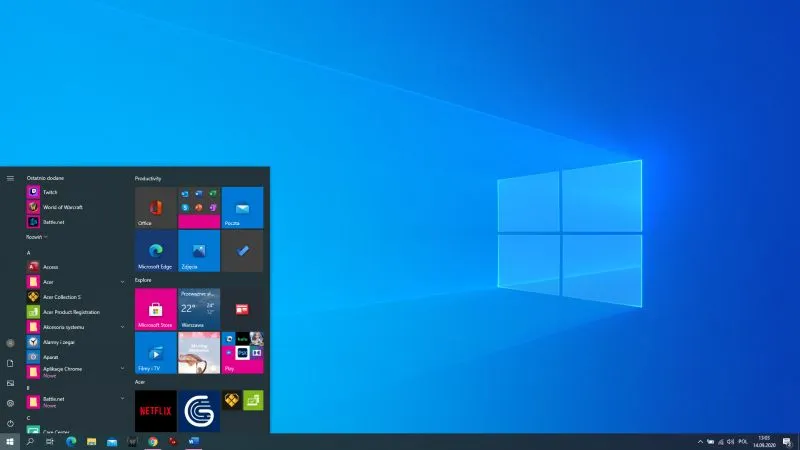The width and height of the screenshot is (800, 450).
Task: Open the Office apps folder tile
Action: coord(199,208)
